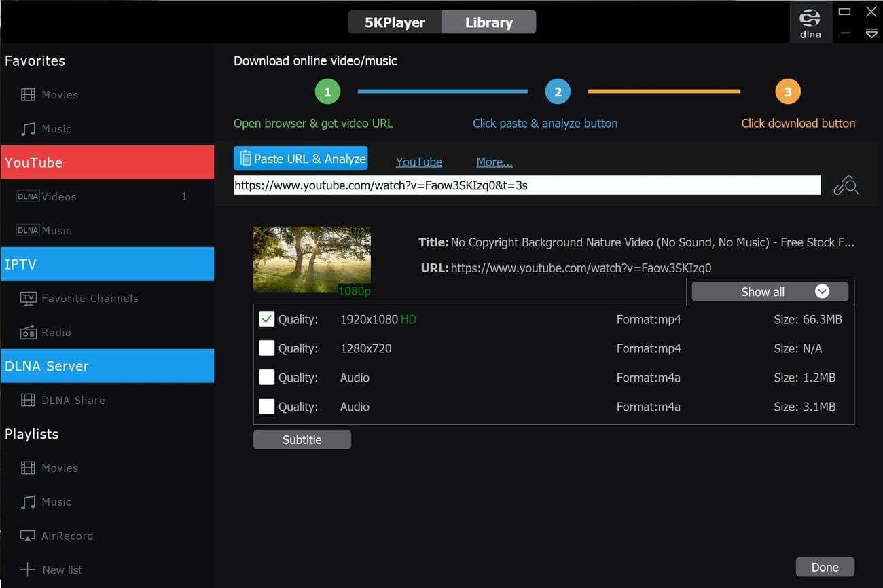The image size is (883, 588).
Task: Switch to the Library tab
Action: pos(488,22)
